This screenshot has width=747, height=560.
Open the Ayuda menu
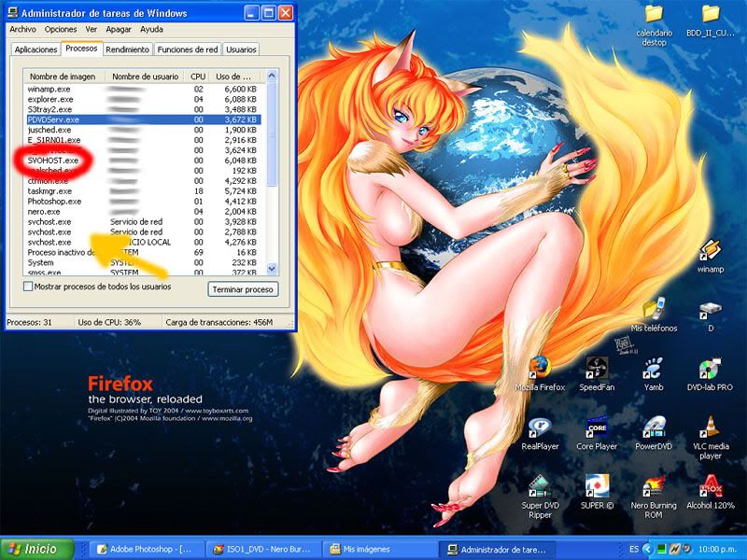point(151,29)
